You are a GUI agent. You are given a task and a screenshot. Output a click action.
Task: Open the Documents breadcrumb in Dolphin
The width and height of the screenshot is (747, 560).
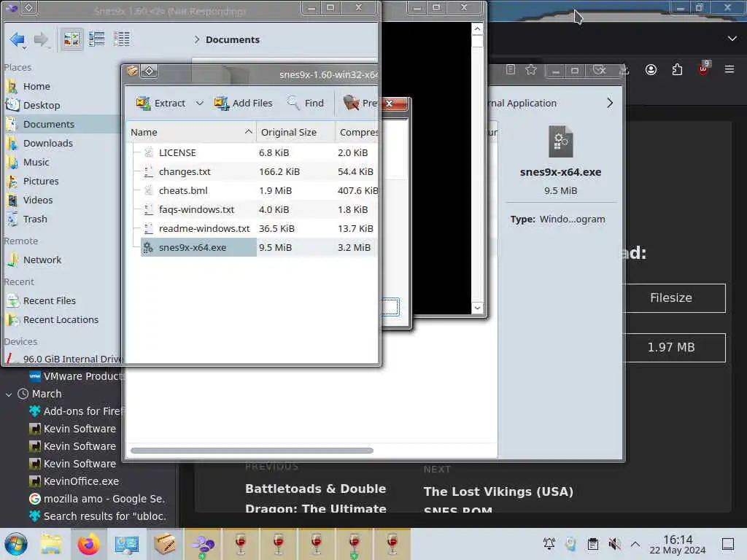pos(233,39)
